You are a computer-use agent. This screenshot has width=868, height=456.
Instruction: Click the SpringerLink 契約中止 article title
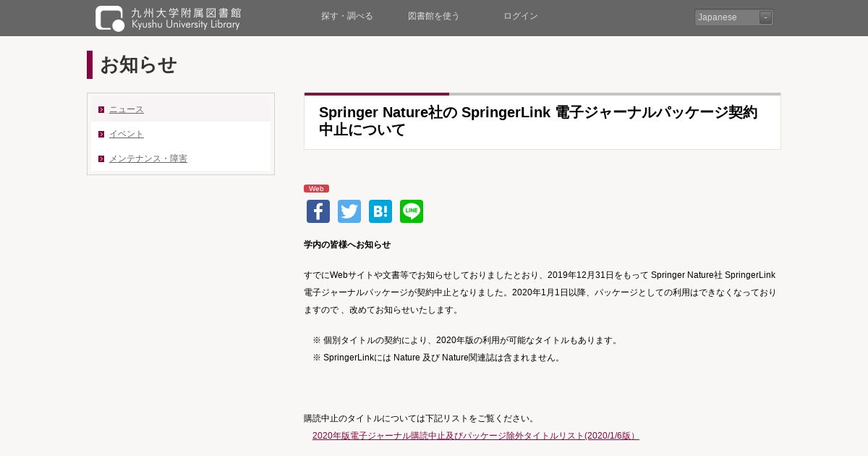click(x=538, y=121)
